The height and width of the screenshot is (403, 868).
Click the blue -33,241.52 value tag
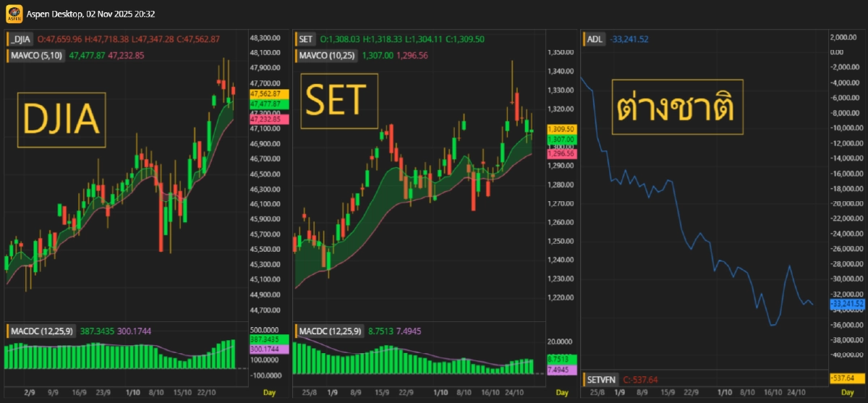847,303
